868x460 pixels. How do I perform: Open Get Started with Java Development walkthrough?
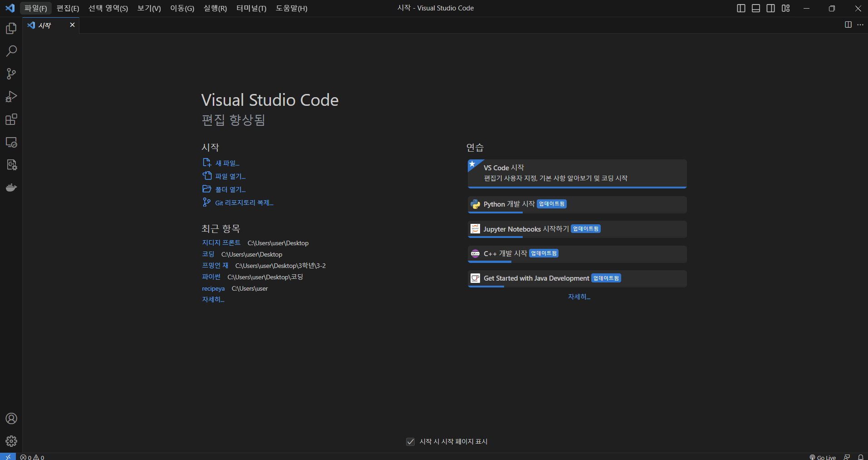click(x=577, y=279)
